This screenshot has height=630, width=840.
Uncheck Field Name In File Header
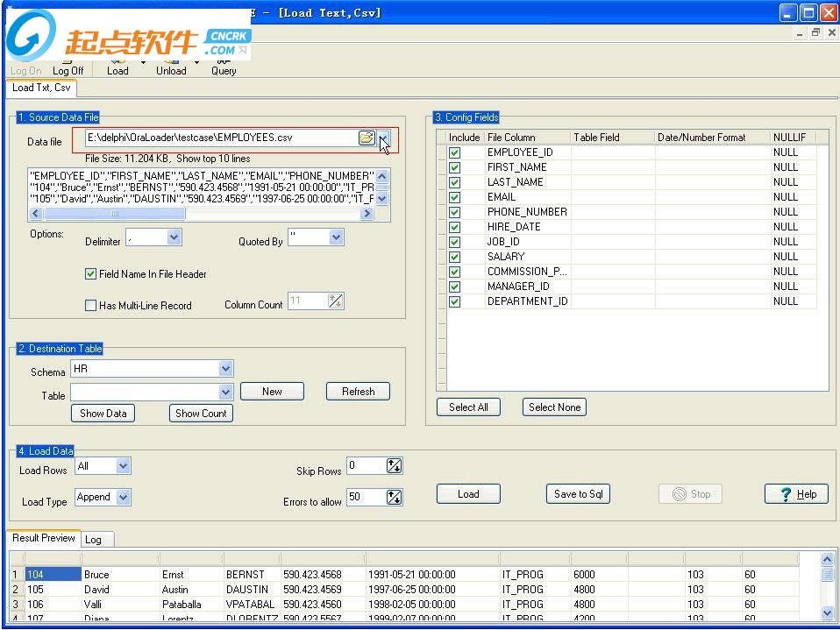coord(90,274)
